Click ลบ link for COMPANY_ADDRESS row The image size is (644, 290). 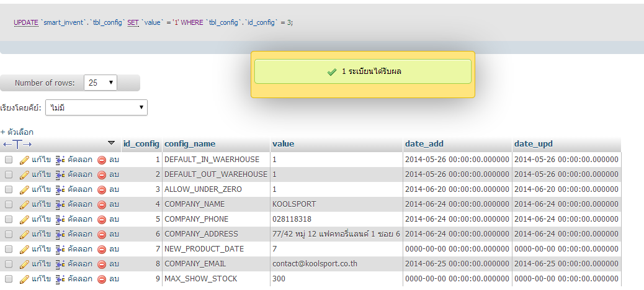114,234
